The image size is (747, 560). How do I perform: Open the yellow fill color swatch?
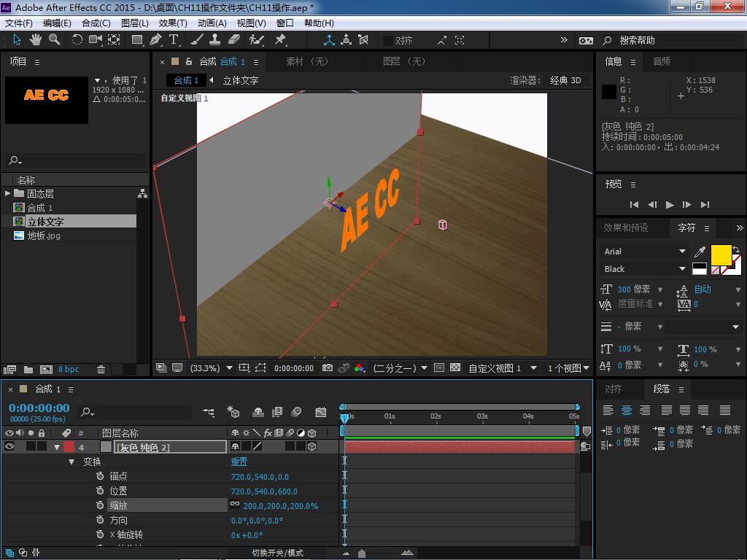721,254
